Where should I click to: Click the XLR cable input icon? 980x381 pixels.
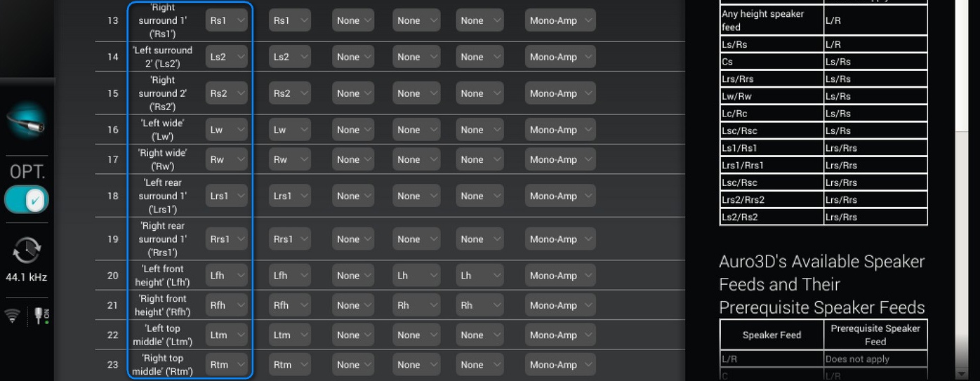[26, 121]
